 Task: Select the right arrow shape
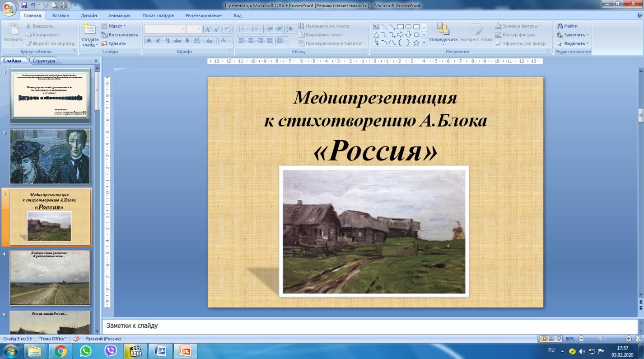[400, 34]
